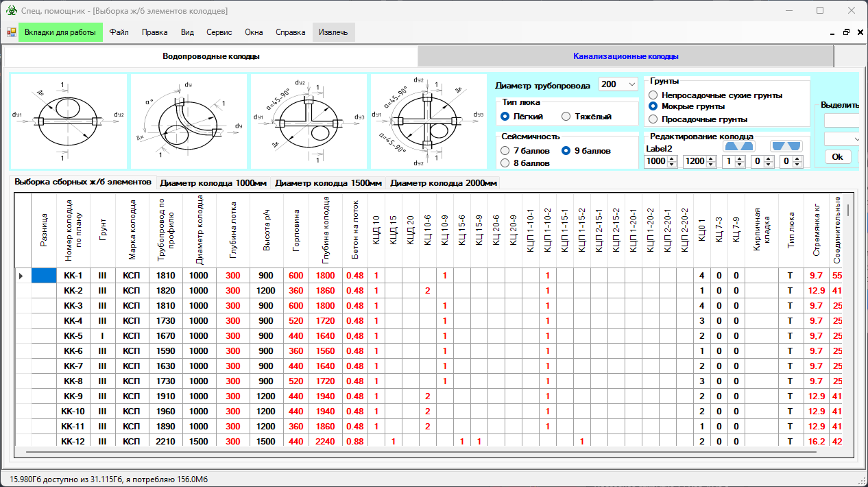Select the Тяжёлый hatch type
868x487 pixels.
pyautogui.click(x=566, y=117)
